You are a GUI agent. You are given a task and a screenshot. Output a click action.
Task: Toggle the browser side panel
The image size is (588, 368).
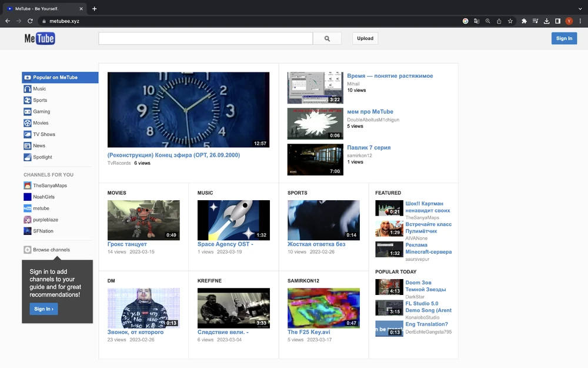point(557,21)
